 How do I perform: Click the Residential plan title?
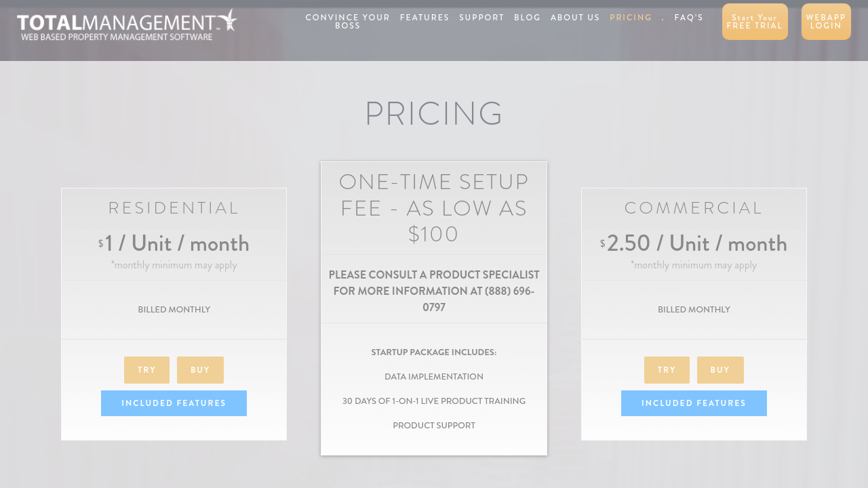[x=174, y=208]
